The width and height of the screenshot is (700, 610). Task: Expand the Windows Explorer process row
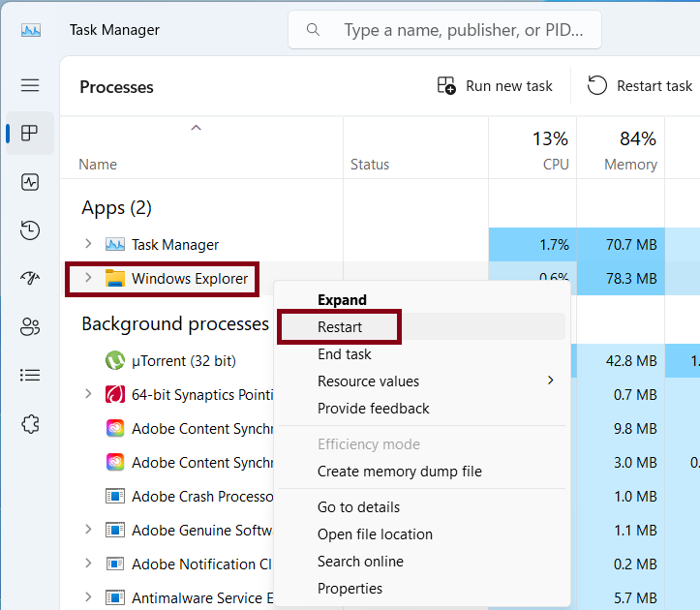click(x=88, y=278)
